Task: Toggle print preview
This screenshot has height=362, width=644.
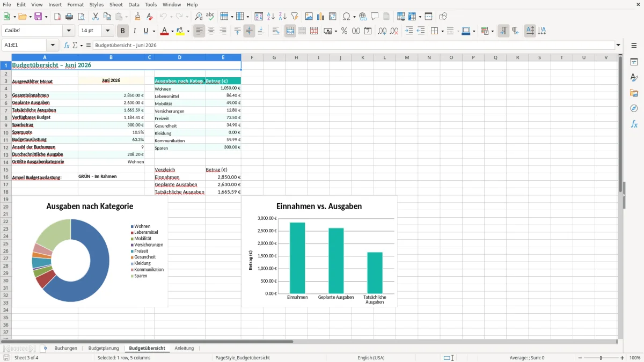Action: [81, 17]
